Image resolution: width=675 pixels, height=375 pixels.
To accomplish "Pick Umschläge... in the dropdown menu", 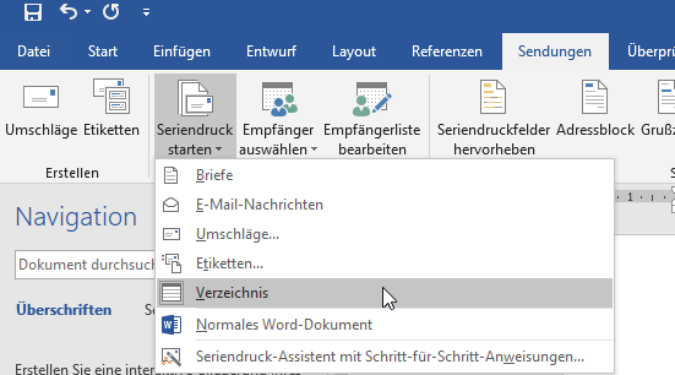I will pyautogui.click(x=385, y=234).
